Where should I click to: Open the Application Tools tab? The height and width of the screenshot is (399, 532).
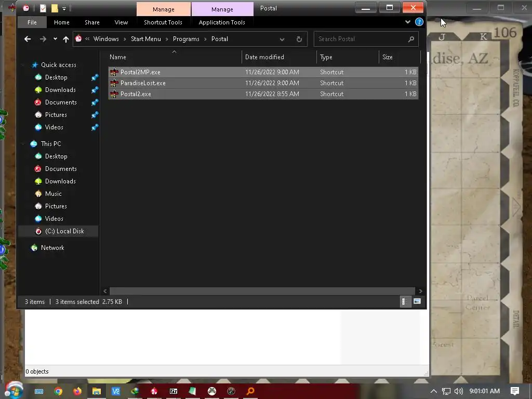[221, 22]
